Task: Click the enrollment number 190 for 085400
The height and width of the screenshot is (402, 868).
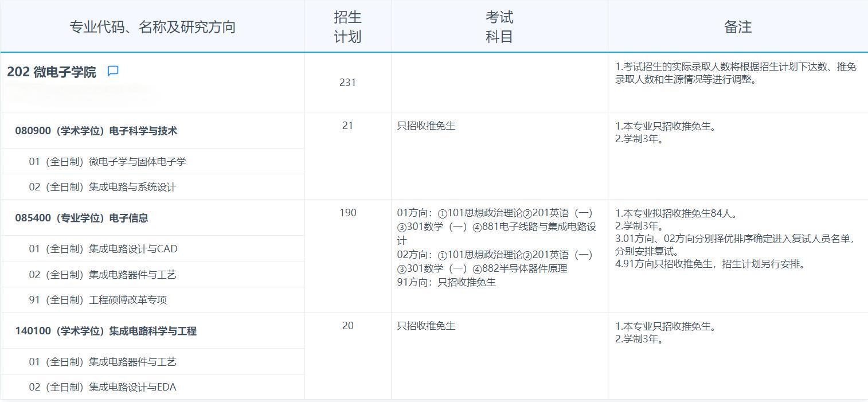Action: click(347, 212)
